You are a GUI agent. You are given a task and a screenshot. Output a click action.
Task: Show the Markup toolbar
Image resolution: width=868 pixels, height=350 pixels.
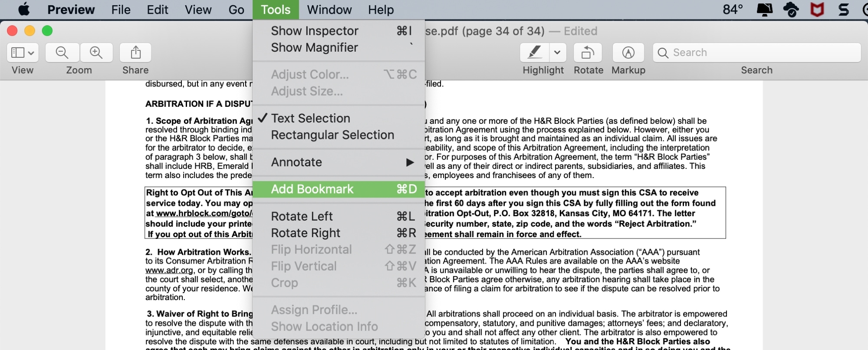(628, 53)
